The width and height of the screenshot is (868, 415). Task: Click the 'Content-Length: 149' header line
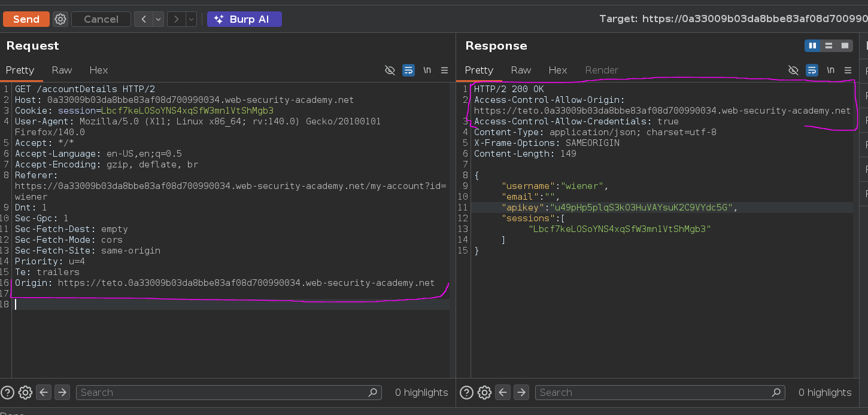[x=525, y=154]
